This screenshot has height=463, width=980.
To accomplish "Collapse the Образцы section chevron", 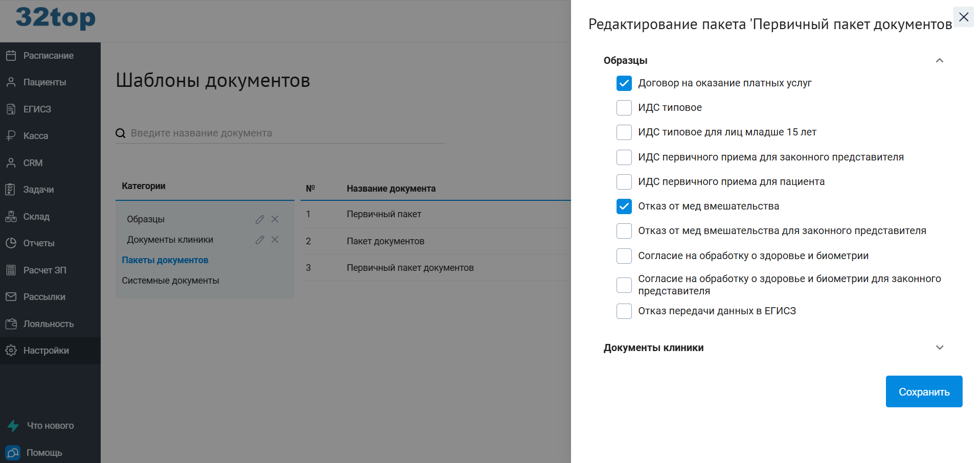I will pos(939,61).
